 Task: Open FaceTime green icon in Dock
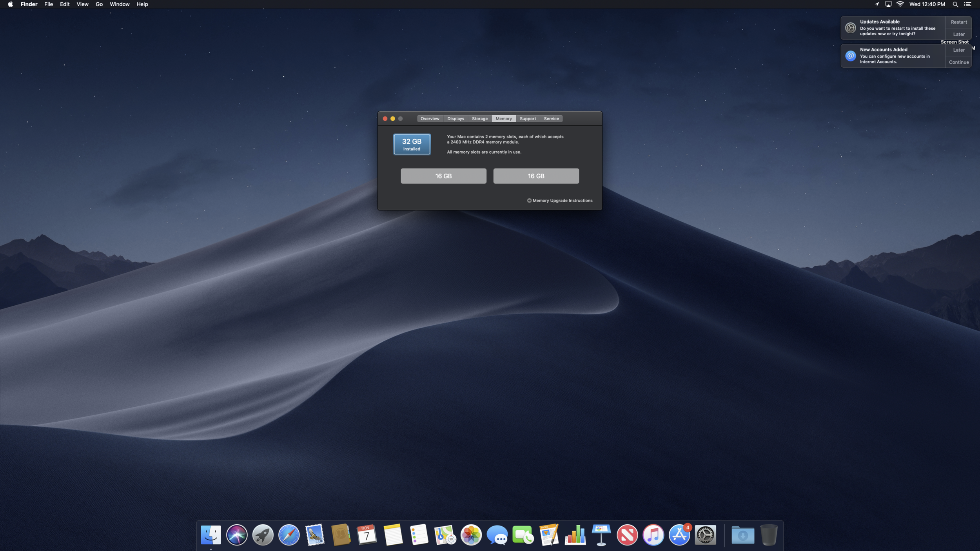point(523,535)
